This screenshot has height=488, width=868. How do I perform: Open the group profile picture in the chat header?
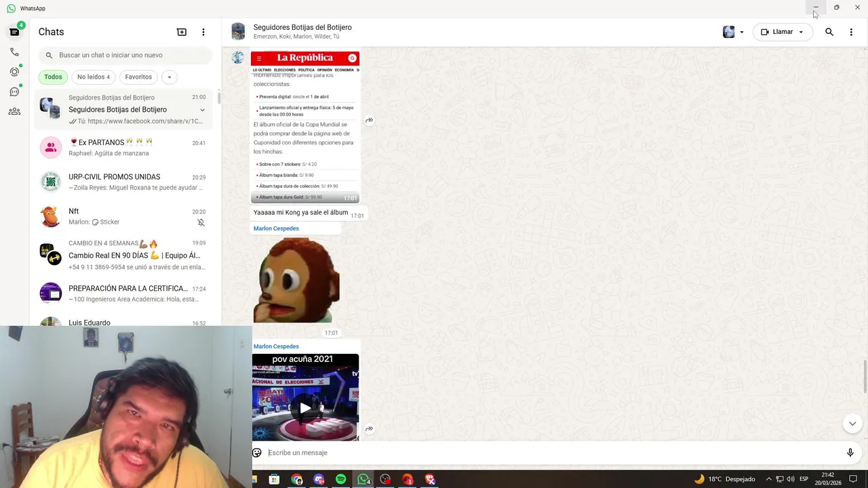[238, 32]
